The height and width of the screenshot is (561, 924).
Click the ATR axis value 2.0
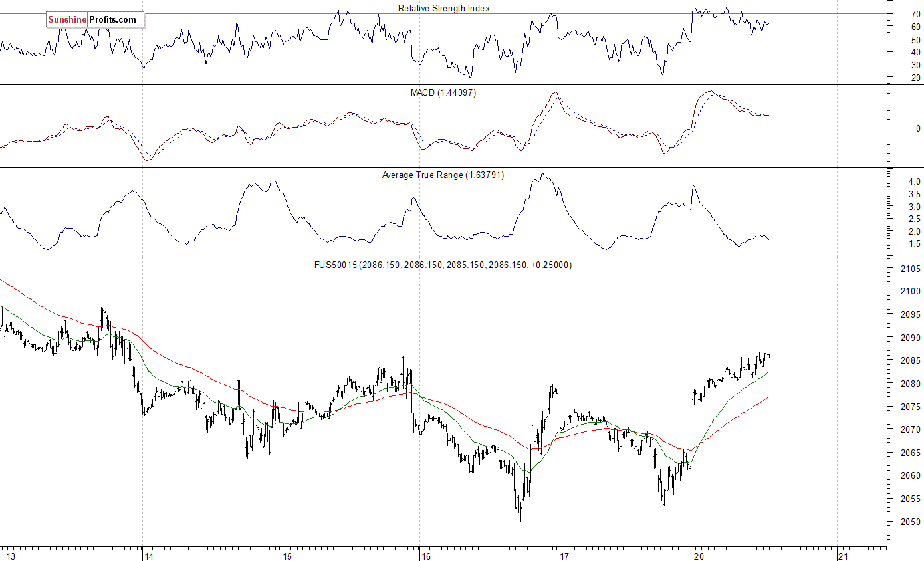coord(914,231)
